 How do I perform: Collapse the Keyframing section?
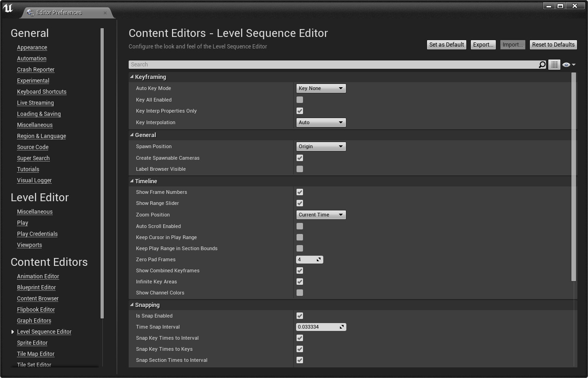pos(132,77)
